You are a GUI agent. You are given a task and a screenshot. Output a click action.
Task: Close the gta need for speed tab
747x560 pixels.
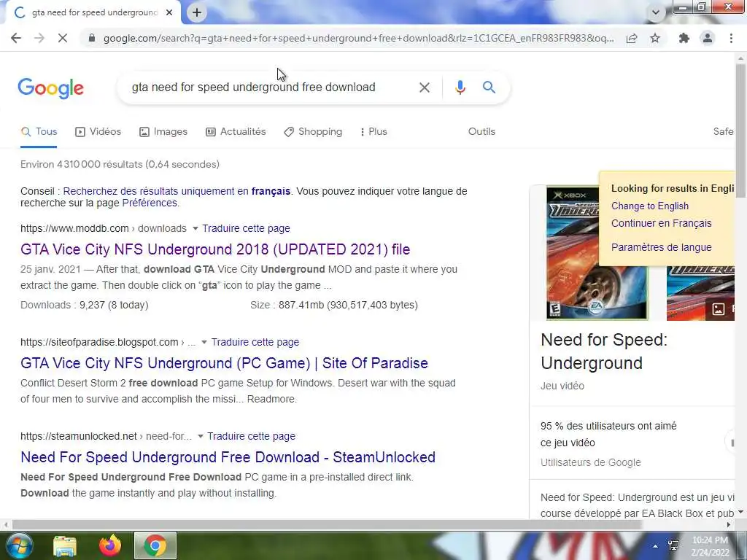pyautogui.click(x=169, y=13)
